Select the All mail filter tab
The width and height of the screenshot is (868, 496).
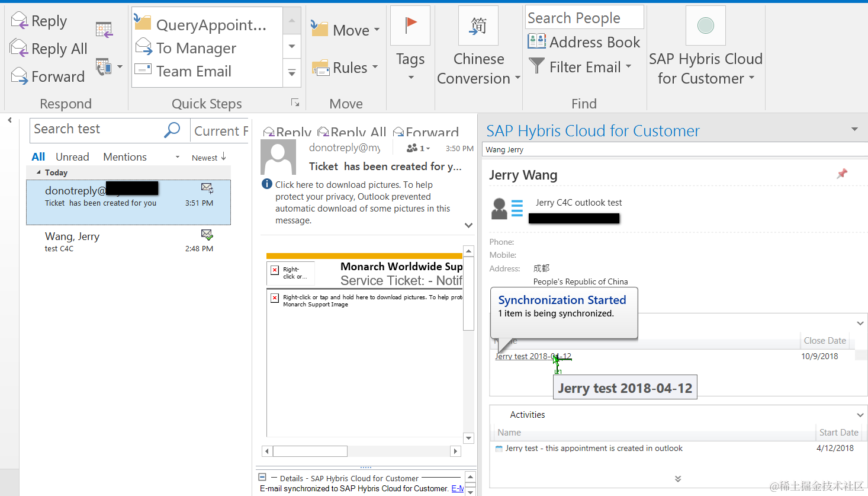38,157
